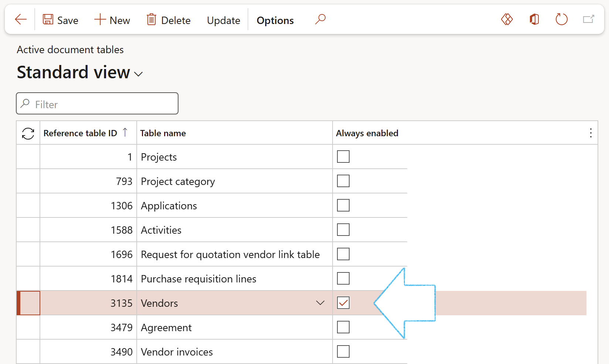
Task: Expand the Standard view dropdown
Action: pyautogui.click(x=139, y=74)
